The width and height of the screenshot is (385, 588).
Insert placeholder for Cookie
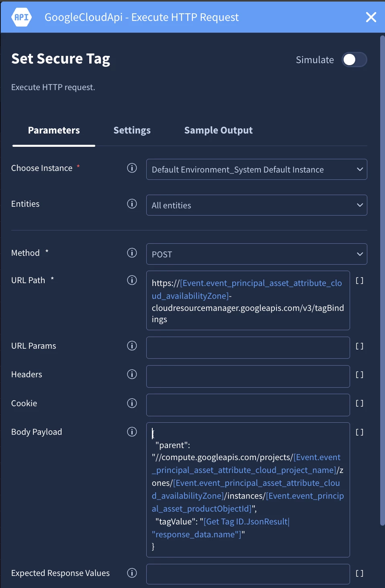click(360, 403)
